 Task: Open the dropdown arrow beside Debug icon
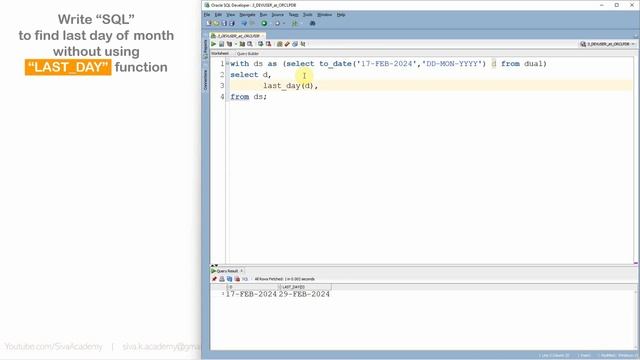[x=284, y=23]
